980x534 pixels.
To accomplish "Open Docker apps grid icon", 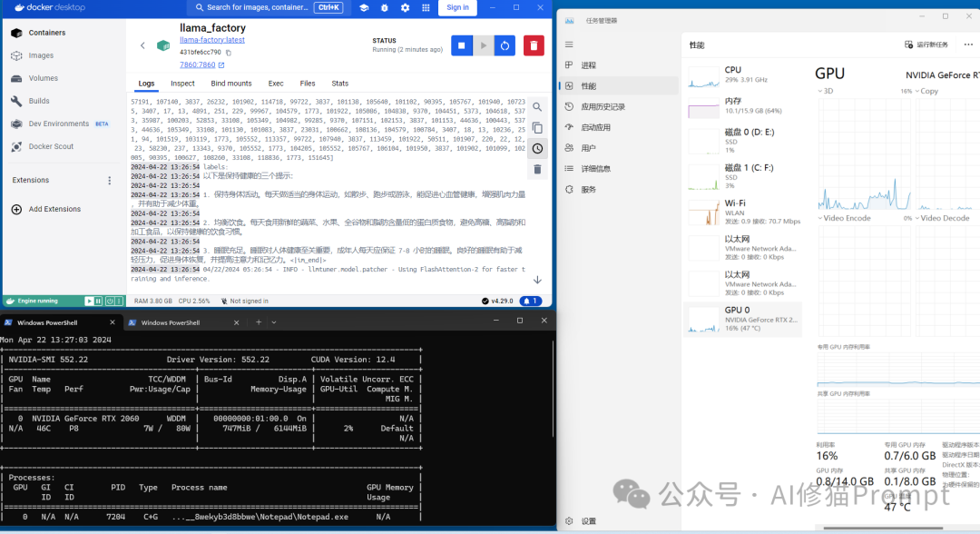I will (426, 7).
